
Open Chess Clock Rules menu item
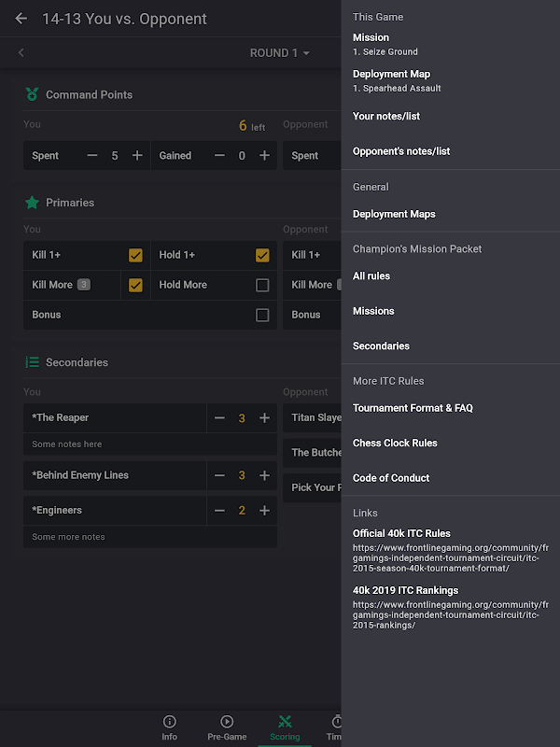point(395,443)
